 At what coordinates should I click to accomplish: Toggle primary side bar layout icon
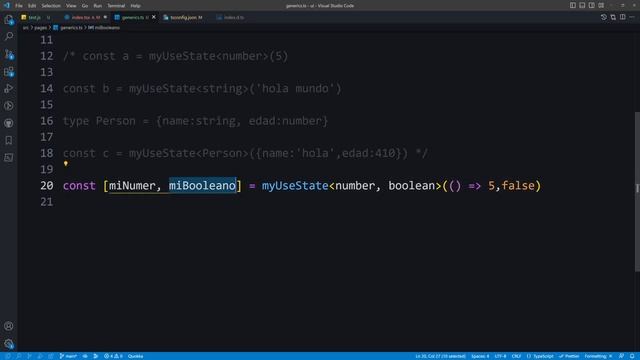573,5
